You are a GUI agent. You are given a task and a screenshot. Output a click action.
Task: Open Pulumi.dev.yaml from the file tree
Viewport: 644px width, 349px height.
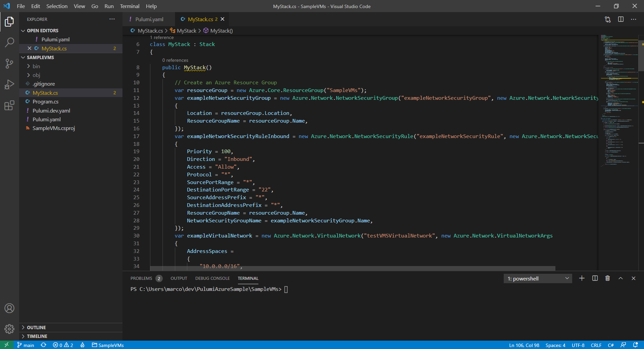point(71,111)
